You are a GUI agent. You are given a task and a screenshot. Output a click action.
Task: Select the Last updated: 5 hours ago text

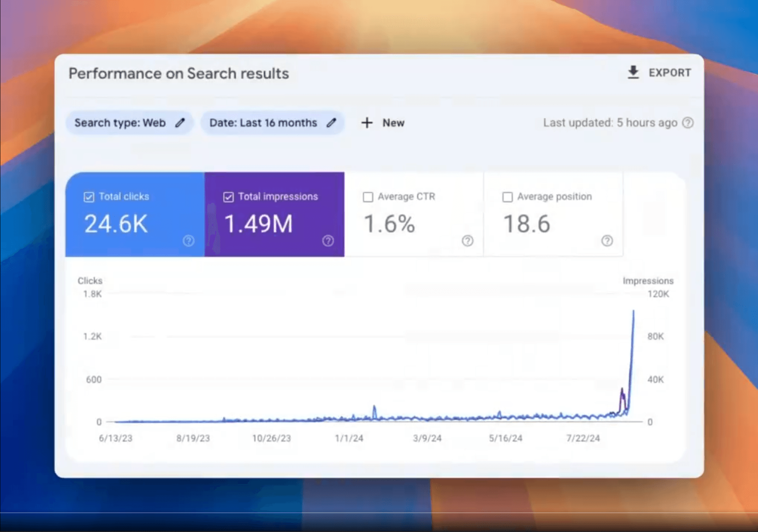tap(610, 123)
